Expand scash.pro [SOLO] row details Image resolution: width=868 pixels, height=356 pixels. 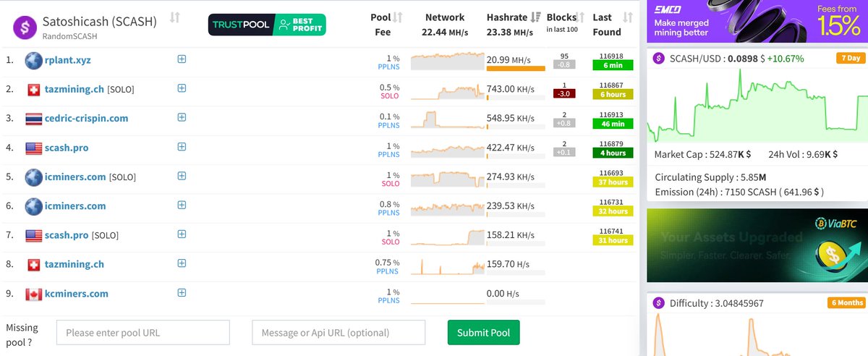(182, 234)
